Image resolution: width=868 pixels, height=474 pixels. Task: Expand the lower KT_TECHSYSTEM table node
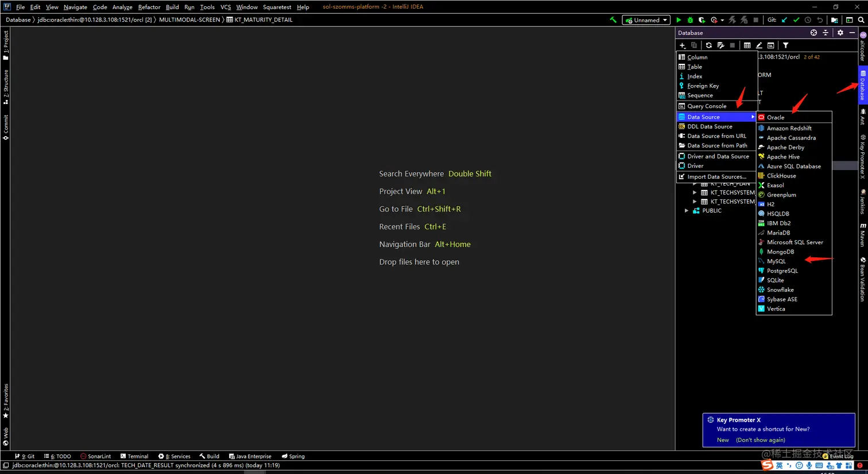[695, 202]
